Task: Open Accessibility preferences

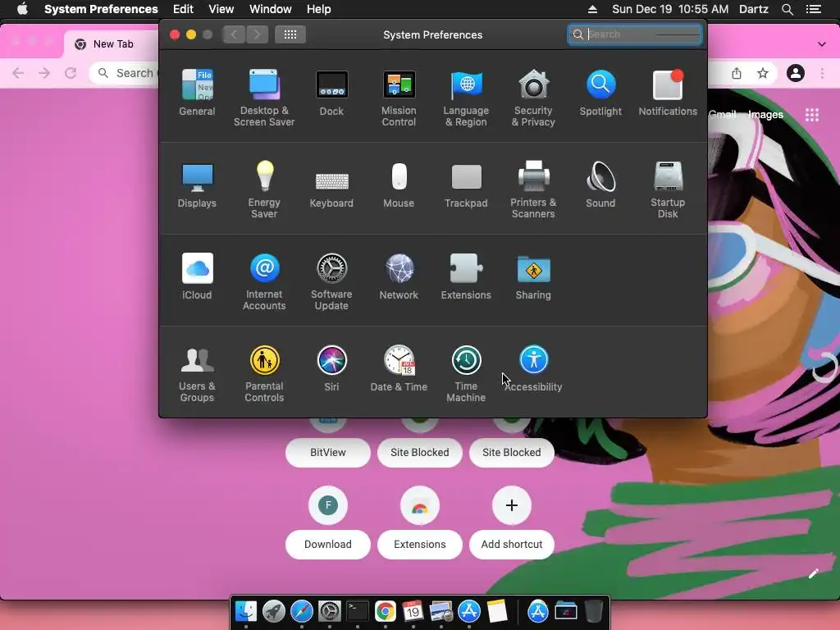Action: point(533,368)
